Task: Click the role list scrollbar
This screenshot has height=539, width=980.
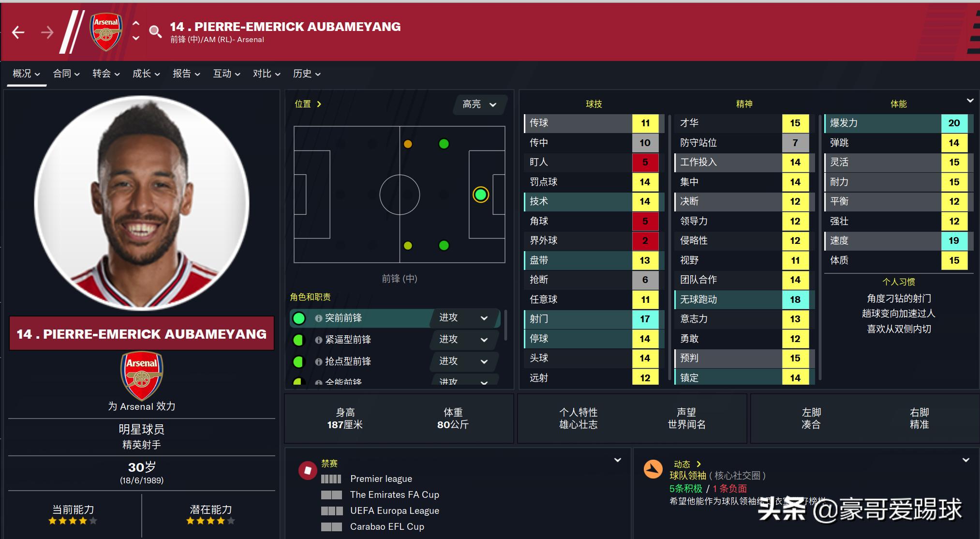Action: click(x=505, y=325)
